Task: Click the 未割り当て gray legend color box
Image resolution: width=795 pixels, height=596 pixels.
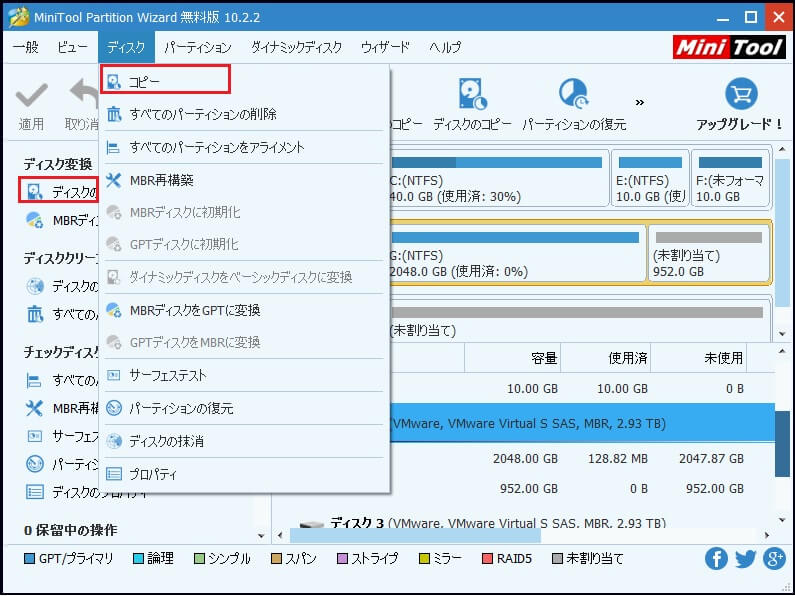Action: click(557, 558)
